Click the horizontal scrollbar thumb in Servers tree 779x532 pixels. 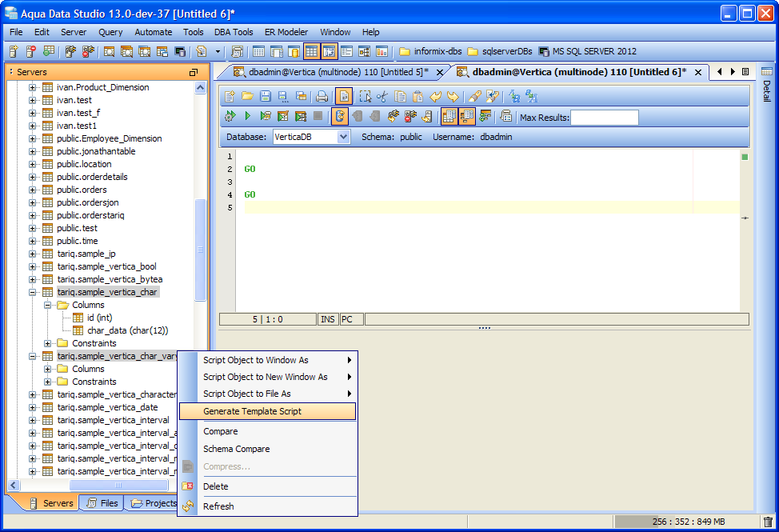click(118, 485)
